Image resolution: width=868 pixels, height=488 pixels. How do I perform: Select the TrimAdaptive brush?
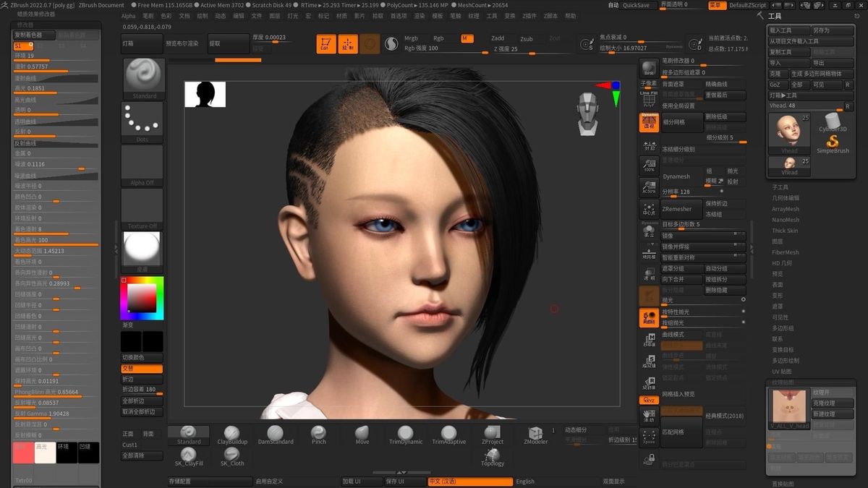coord(449,435)
